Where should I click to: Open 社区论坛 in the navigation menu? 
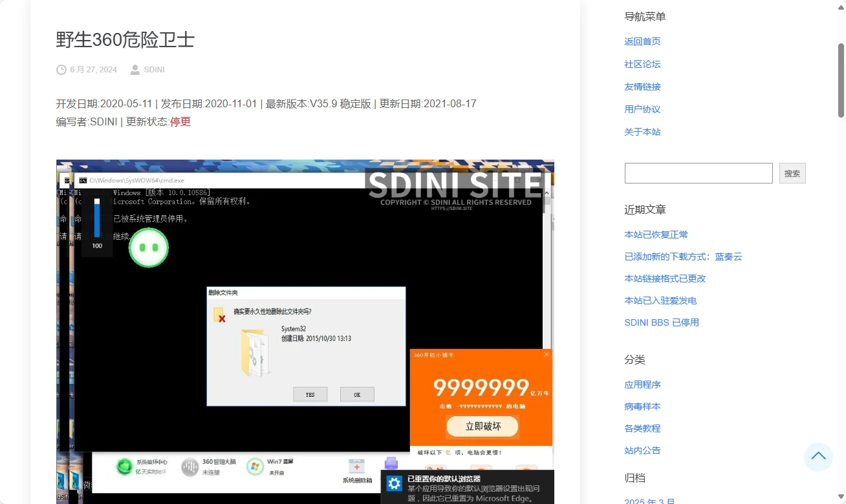pos(642,64)
